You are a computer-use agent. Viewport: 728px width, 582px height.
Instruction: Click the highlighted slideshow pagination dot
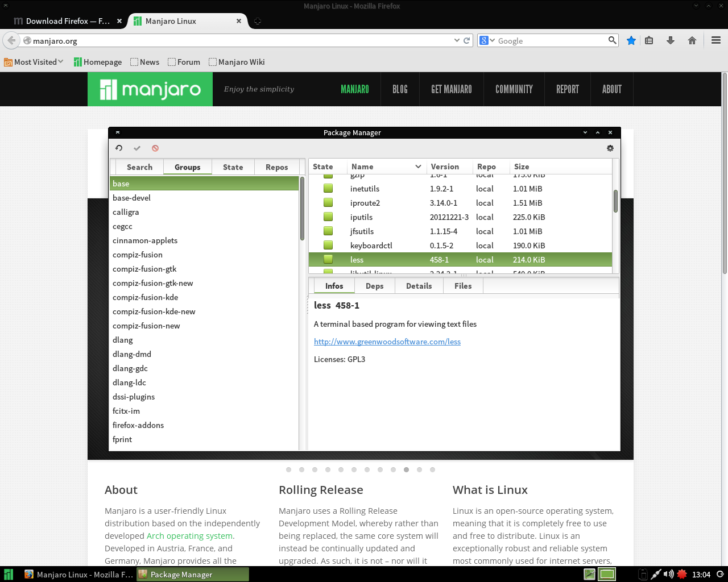pos(406,469)
